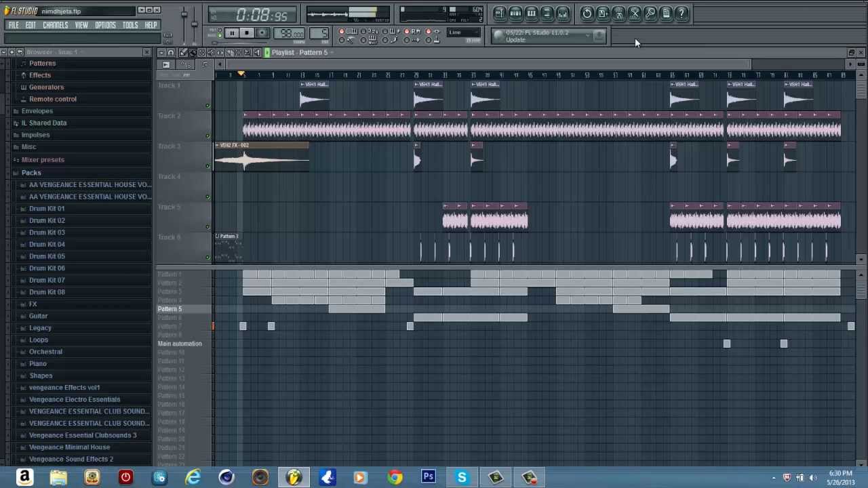Viewport: 868px width, 488px height.
Task: Open the Line snap mode dropdown
Action: 462,33
